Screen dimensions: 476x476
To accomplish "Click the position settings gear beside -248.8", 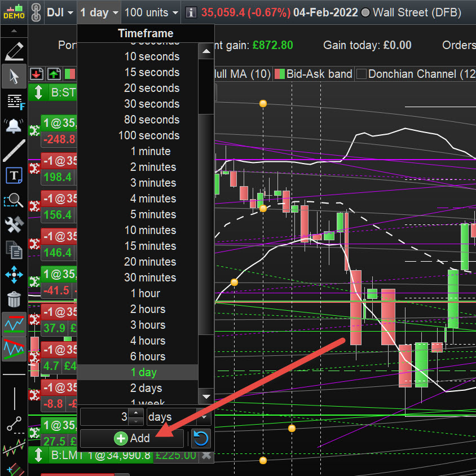I will coord(34,130).
